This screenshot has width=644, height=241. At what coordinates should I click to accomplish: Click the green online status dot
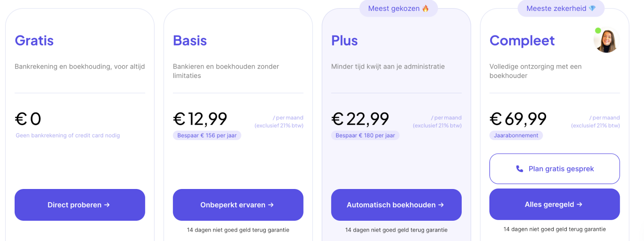point(598,31)
